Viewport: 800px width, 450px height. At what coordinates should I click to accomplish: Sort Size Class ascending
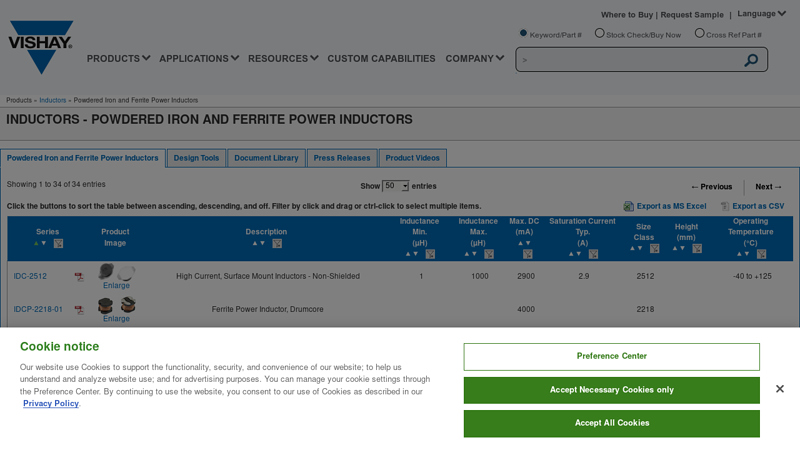click(x=632, y=248)
